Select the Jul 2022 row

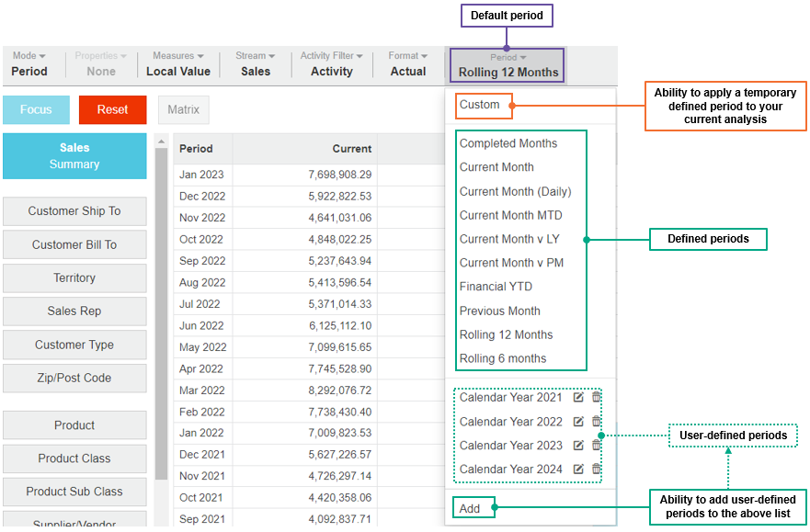[309, 304]
